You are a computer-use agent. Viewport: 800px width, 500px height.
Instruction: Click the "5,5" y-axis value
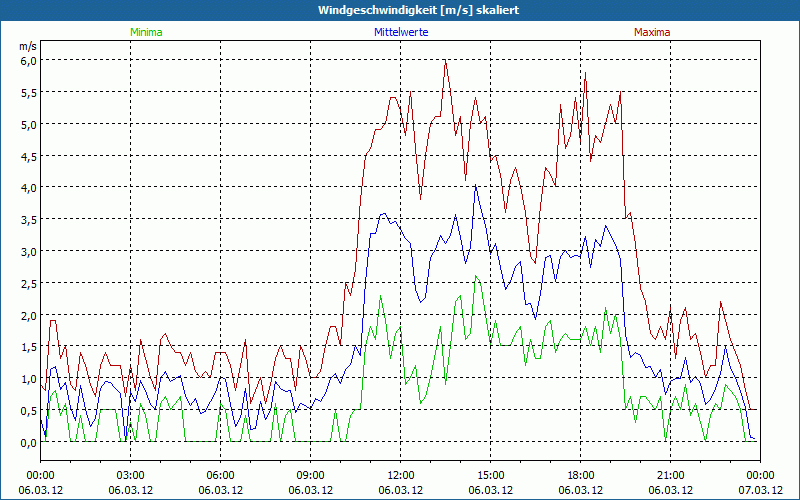[x=29, y=92]
